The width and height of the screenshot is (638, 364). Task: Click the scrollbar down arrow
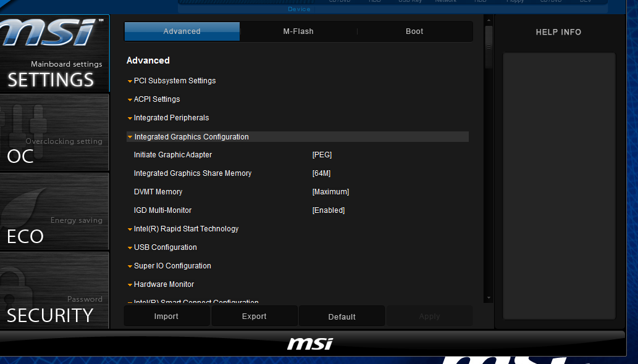click(489, 298)
